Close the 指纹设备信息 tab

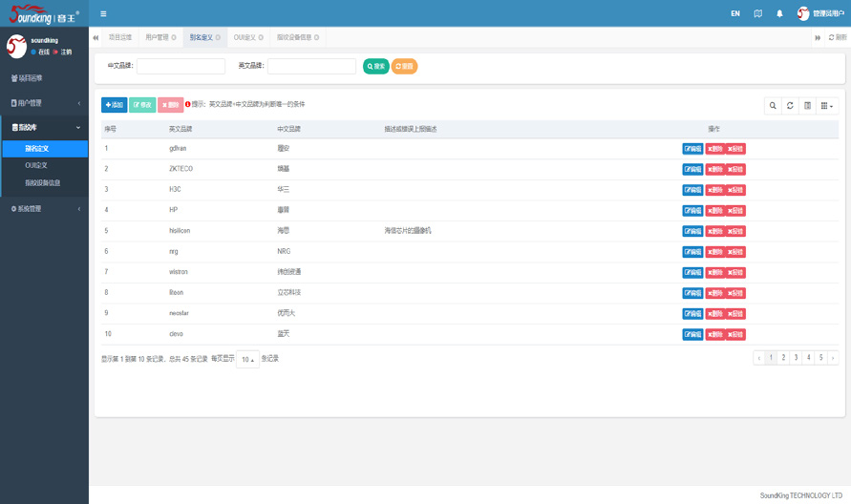316,37
